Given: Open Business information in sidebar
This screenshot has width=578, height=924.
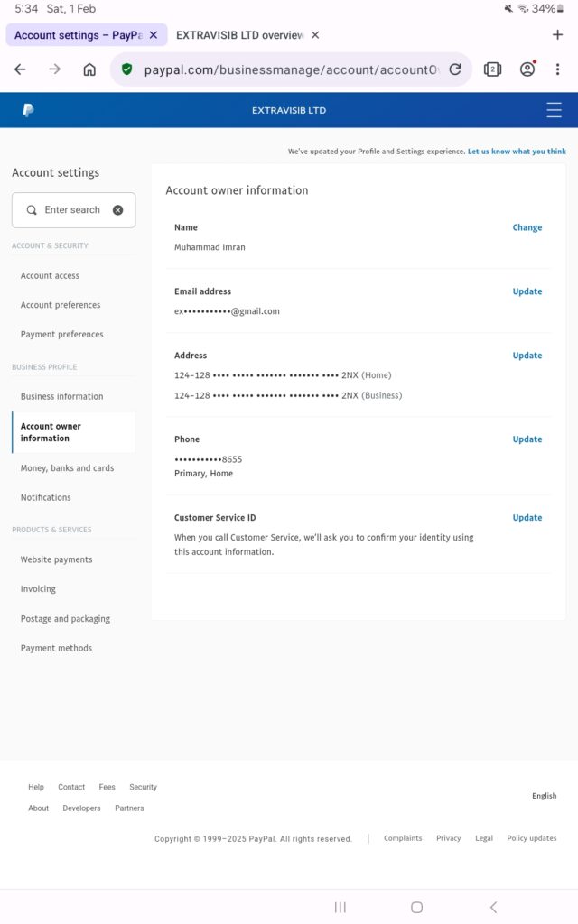Looking at the screenshot, I should (61, 396).
